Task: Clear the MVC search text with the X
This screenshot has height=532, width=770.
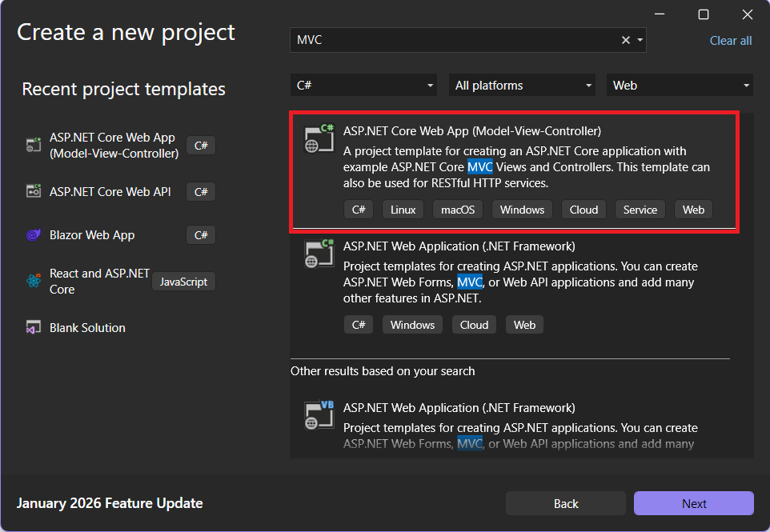Action: (x=626, y=40)
